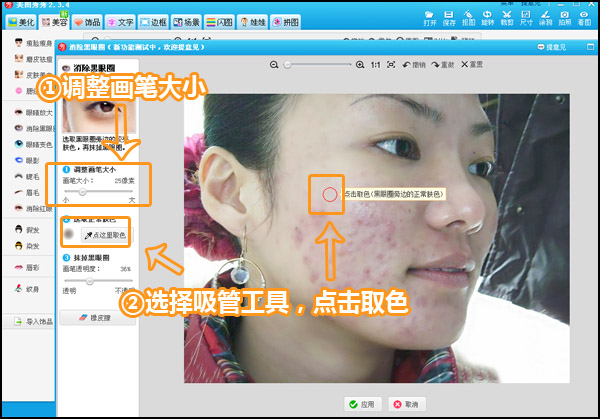Click the 看图 (View image) eye icon

click(x=584, y=18)
